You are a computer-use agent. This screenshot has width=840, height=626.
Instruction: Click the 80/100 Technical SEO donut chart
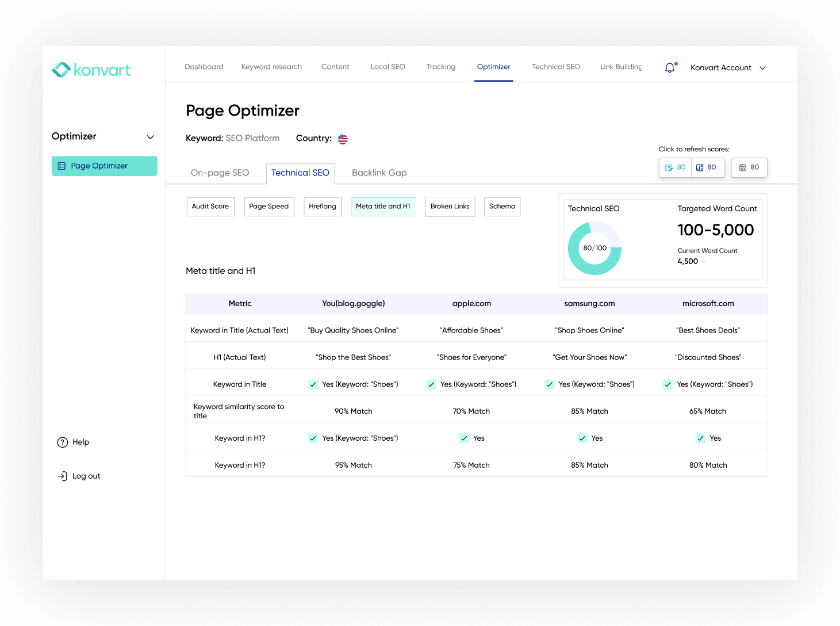click(x=594, y=247)
